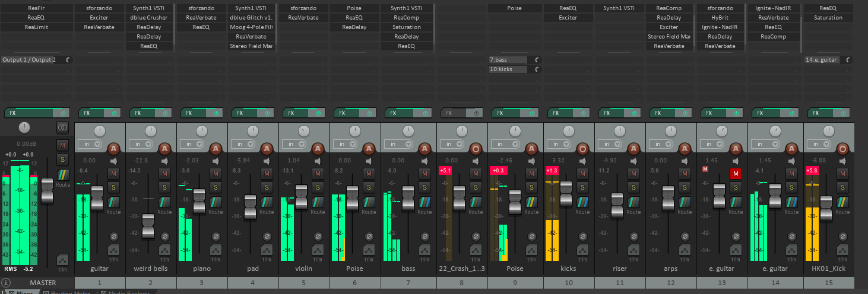
Task: Toggle master mono/stereo button
Action: [x=63, y=127]
